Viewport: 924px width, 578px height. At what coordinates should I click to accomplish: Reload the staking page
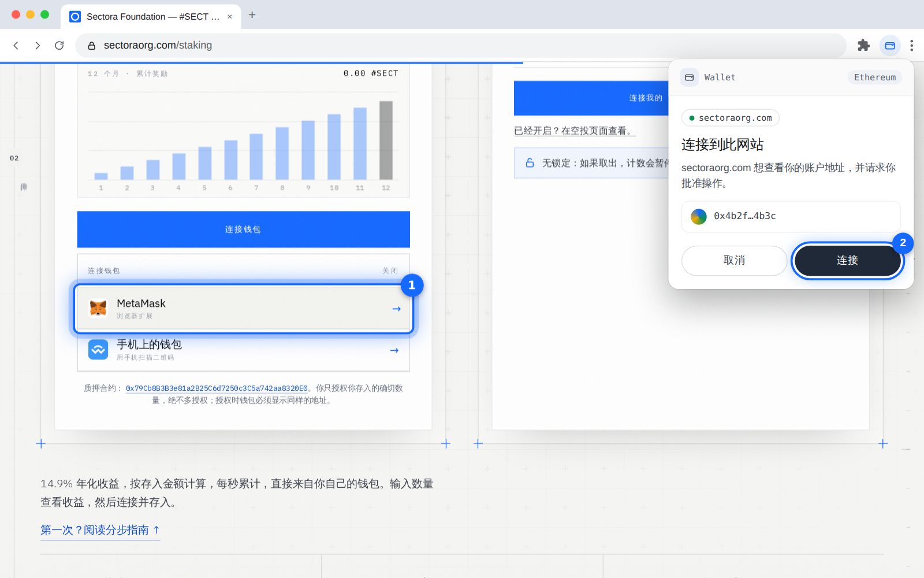pyautogui.click(x=59, y=45)
